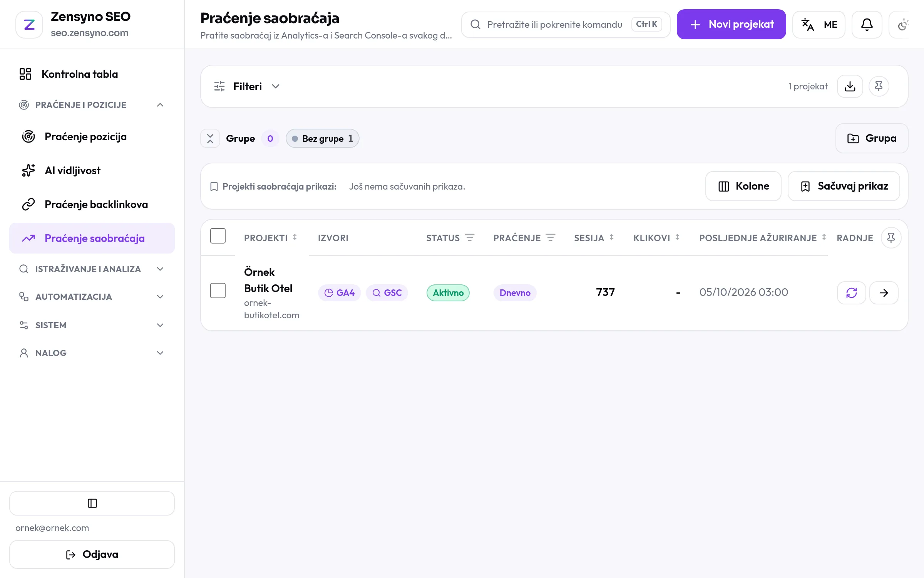The image size is (924, 578).
Task: Collapse the groups row toggle icon
Action: 210,138
